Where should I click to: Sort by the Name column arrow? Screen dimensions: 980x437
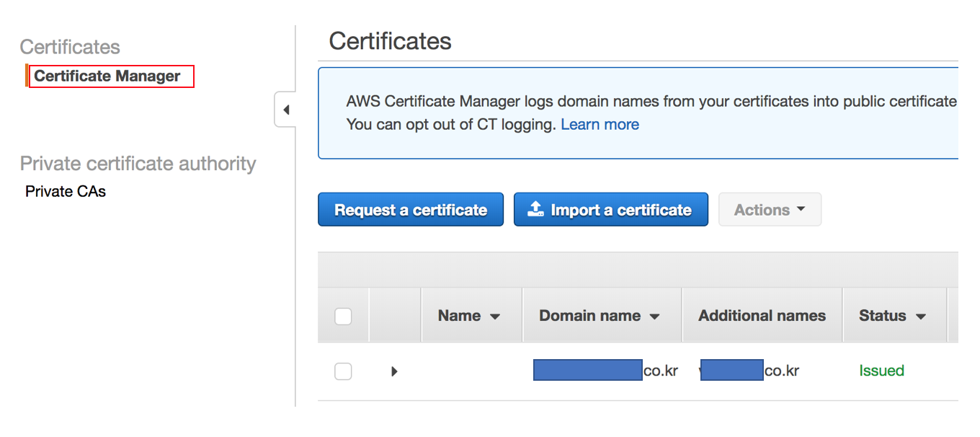pyautogui.click(x=495, y=317)
